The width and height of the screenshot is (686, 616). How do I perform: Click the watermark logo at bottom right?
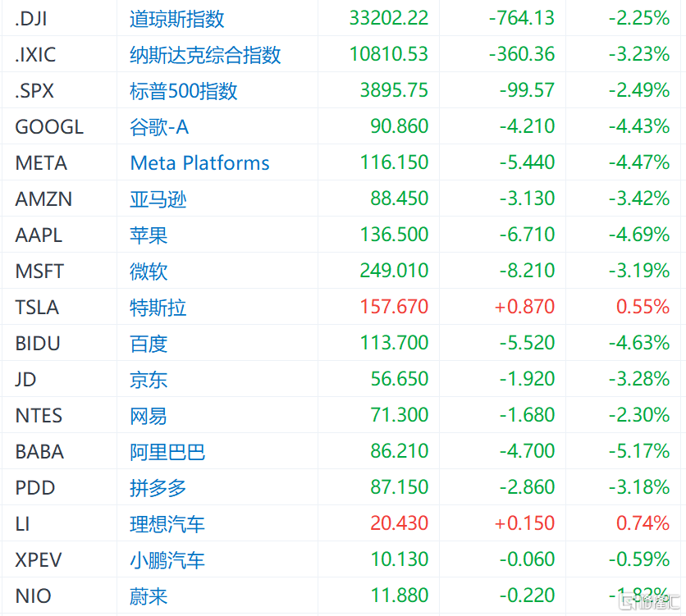650,602
